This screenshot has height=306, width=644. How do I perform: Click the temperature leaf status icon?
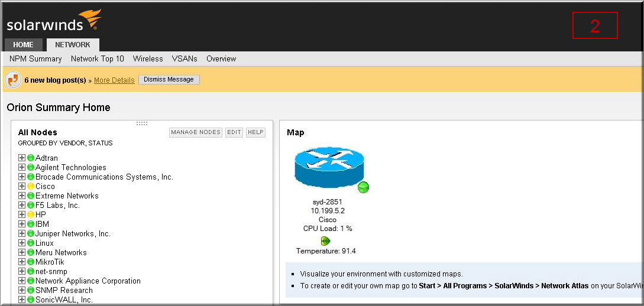pyautogui.click(x=326, y=241)
